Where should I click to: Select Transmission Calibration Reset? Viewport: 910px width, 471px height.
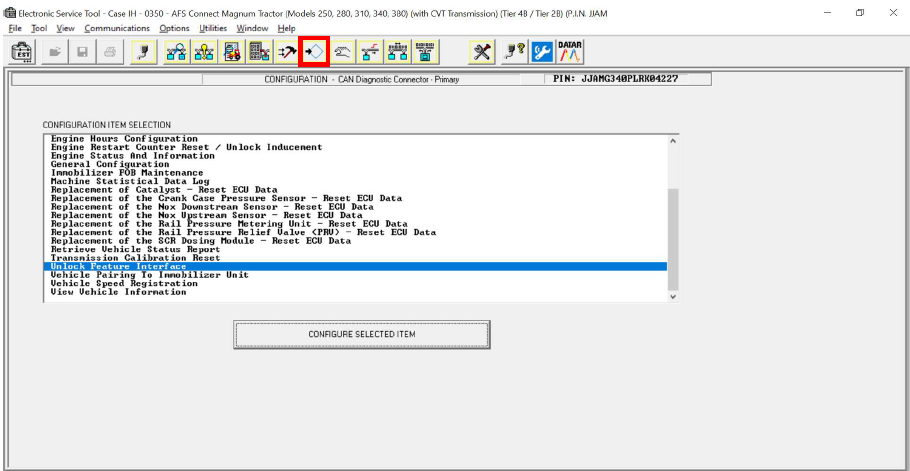[355, 258]
